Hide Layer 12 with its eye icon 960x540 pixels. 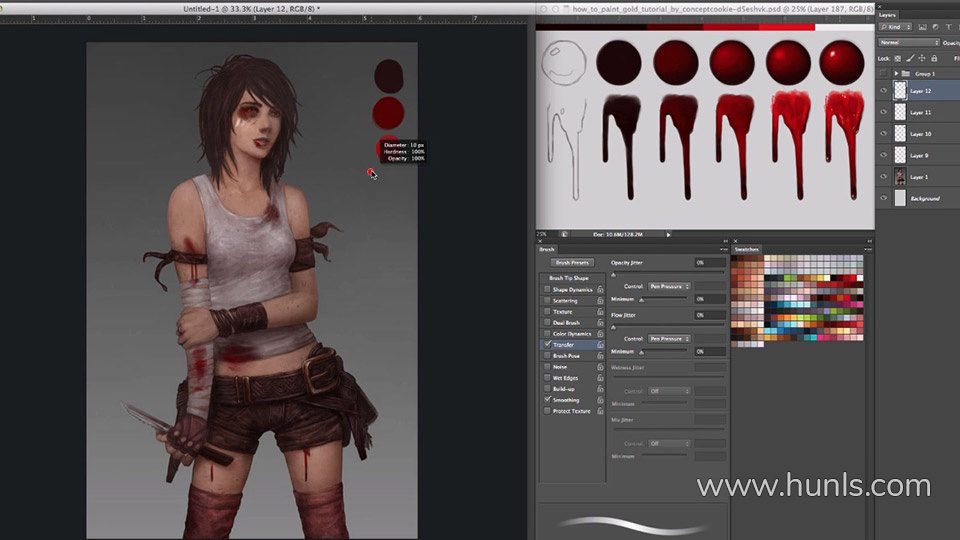pos(883,91)
